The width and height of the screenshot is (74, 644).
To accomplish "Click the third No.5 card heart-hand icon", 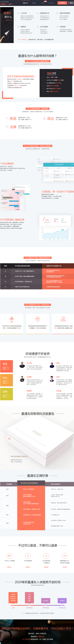I will (x=63, y=319).
